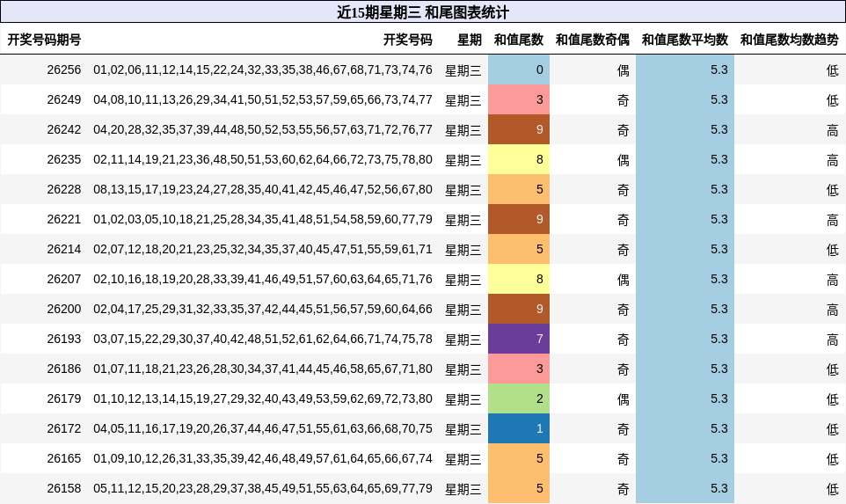Viewport: 846px width, 504px height.
Task: Click the pink 3 cell in row 26249
Action: (x=519, y=99)
